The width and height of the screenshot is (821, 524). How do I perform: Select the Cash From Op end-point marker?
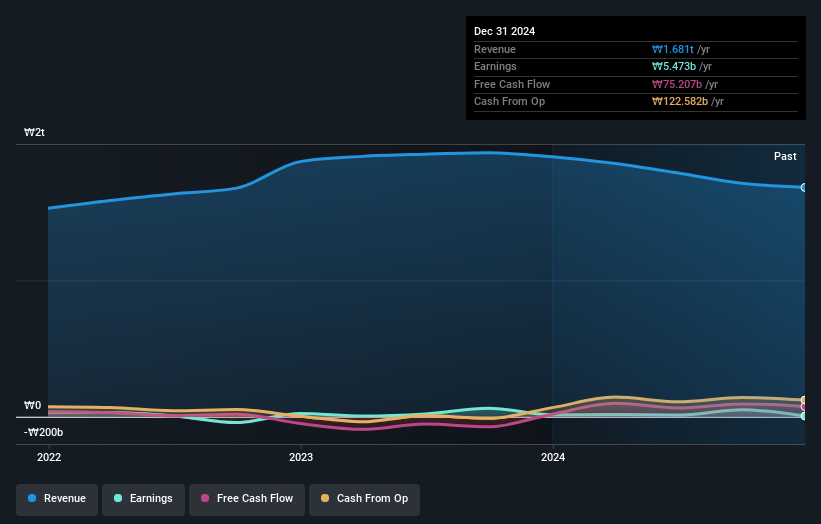(804, 400)
